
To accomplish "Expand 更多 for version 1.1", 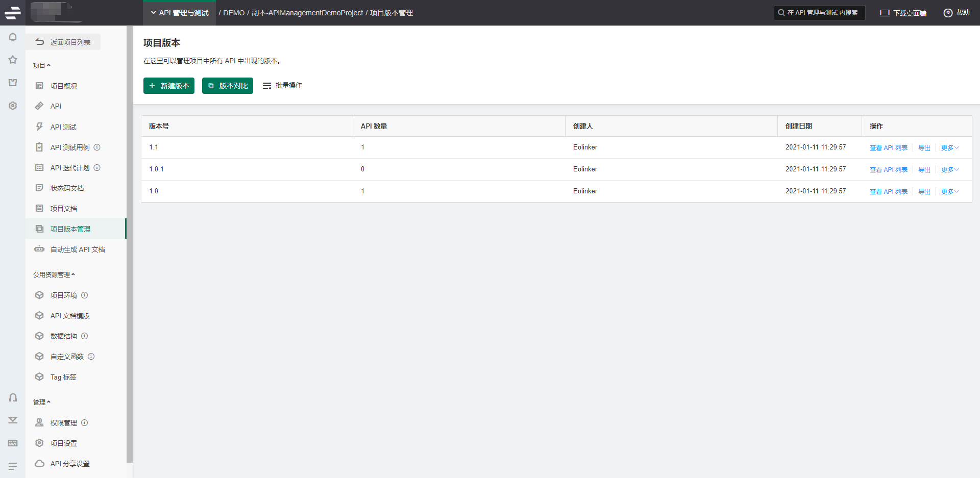I will (950, 148).
